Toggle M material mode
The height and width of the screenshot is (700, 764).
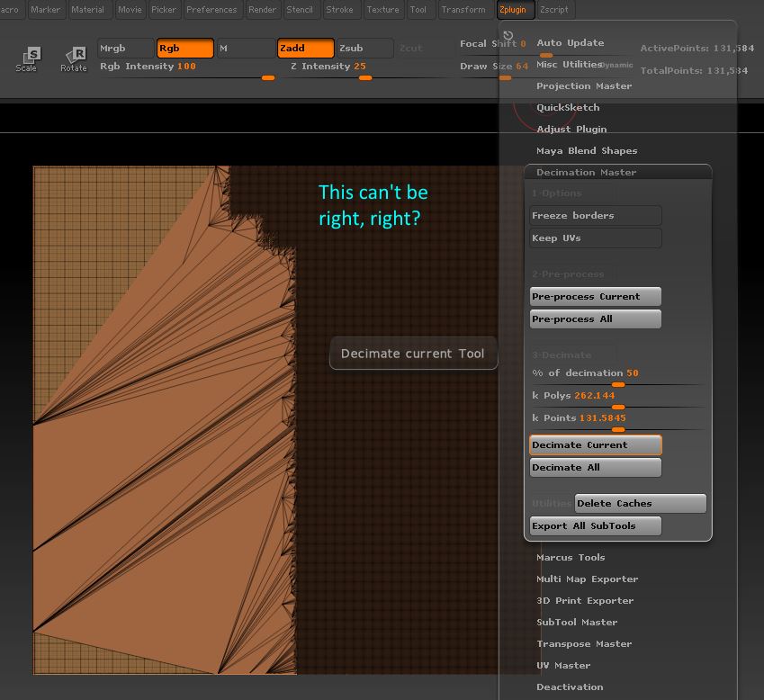coord(246,49)
